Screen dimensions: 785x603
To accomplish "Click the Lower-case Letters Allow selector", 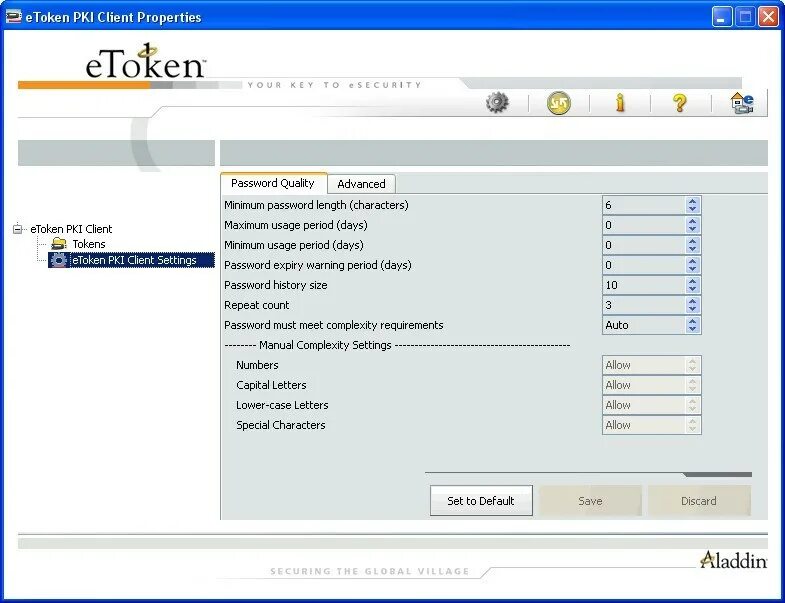I will click(x=651, y=405).
